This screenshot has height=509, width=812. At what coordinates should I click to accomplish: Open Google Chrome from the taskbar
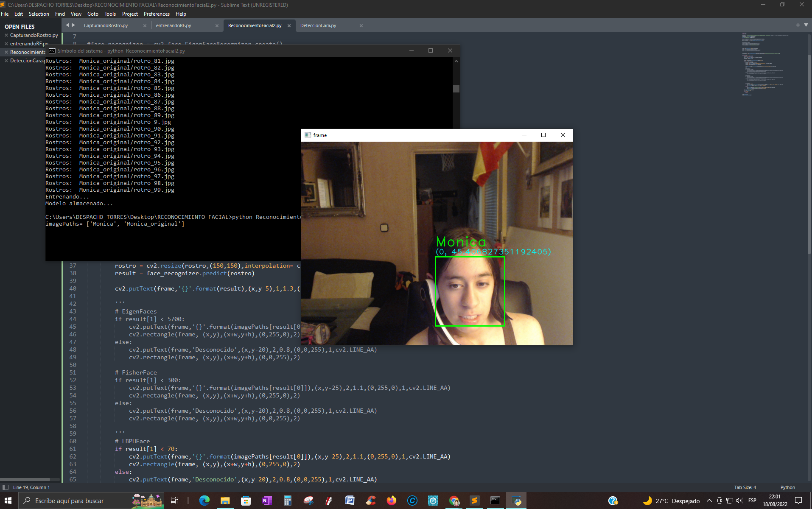pyautogui.click(x=454, y=501)
